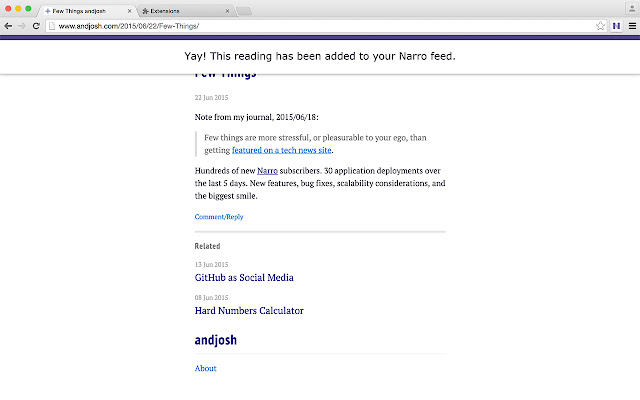Click the Narro extension N icon
640x400 pixels.
616,26
